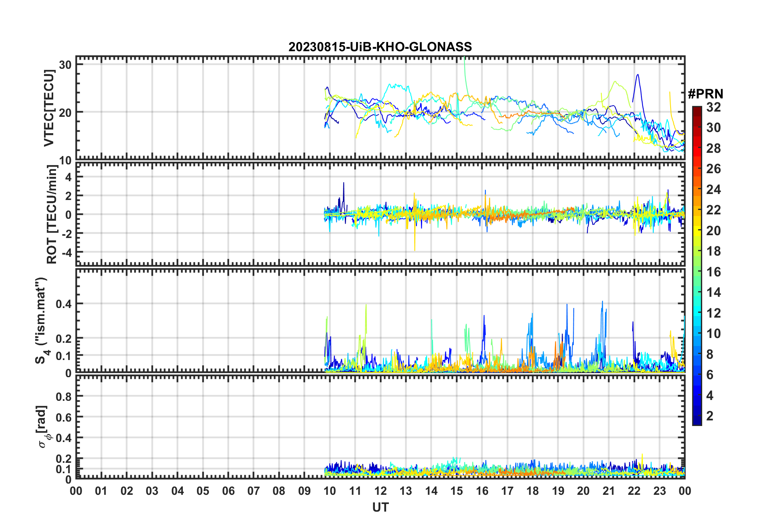Screen dimensions: 761x532
Task: Click the UT axis tick label 01
Action: pos(101,491)
